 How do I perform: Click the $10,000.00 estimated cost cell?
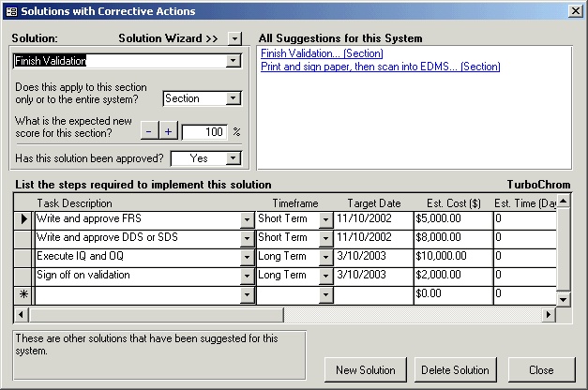tap(452, 257)
